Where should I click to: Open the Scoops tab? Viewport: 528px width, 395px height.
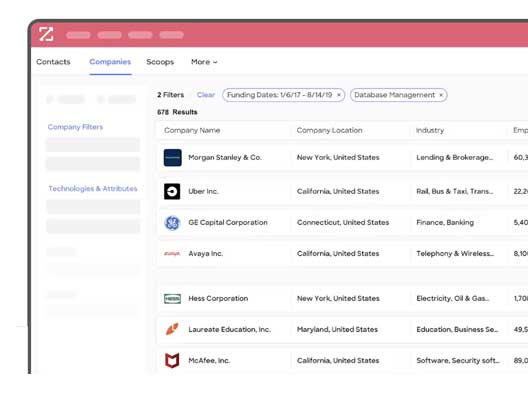pyautogui.click(x=160, y=62)
